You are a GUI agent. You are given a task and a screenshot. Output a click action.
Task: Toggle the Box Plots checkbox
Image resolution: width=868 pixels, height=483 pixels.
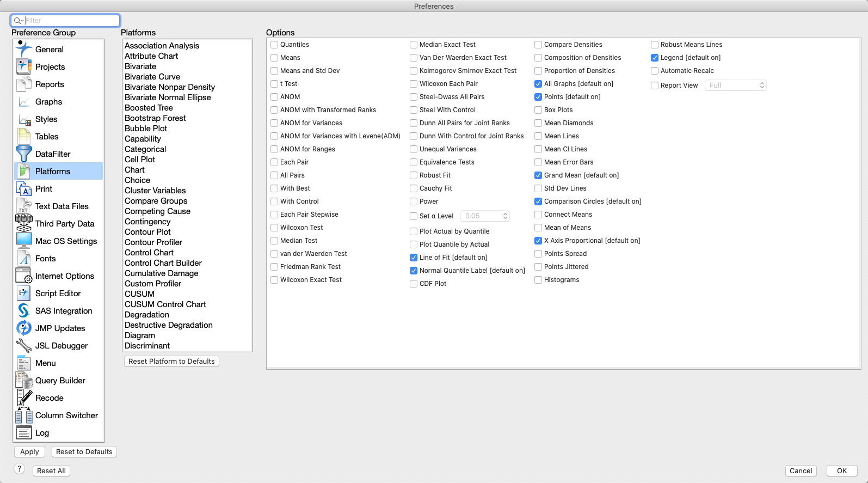point(538,110)
